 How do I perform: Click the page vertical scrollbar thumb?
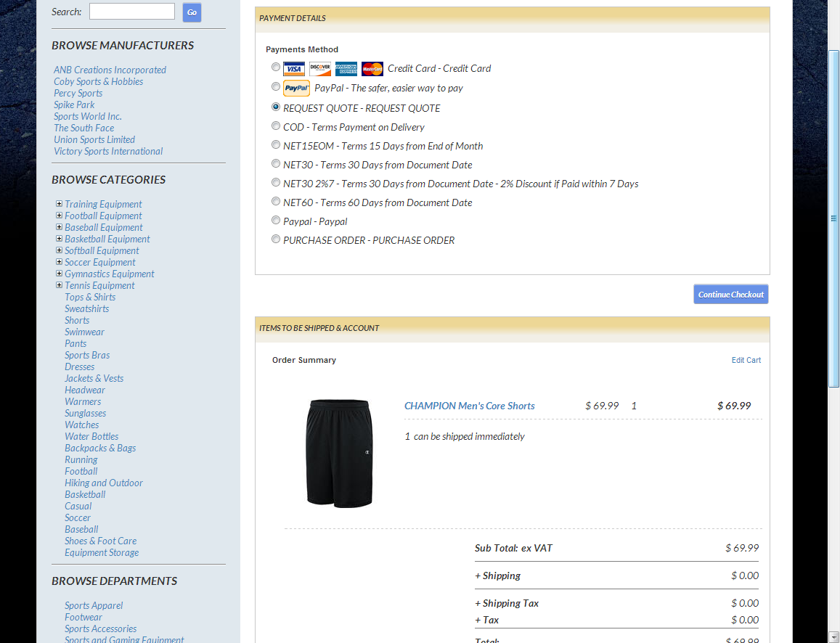pyautogui.click(x=833, y=218)
